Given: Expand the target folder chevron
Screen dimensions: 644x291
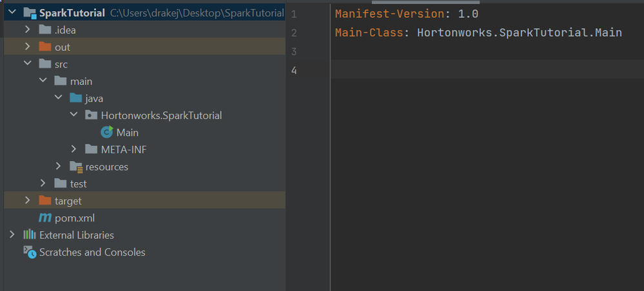Looking at the screenshot, I should pyautogui.click(x=28, y=200).
